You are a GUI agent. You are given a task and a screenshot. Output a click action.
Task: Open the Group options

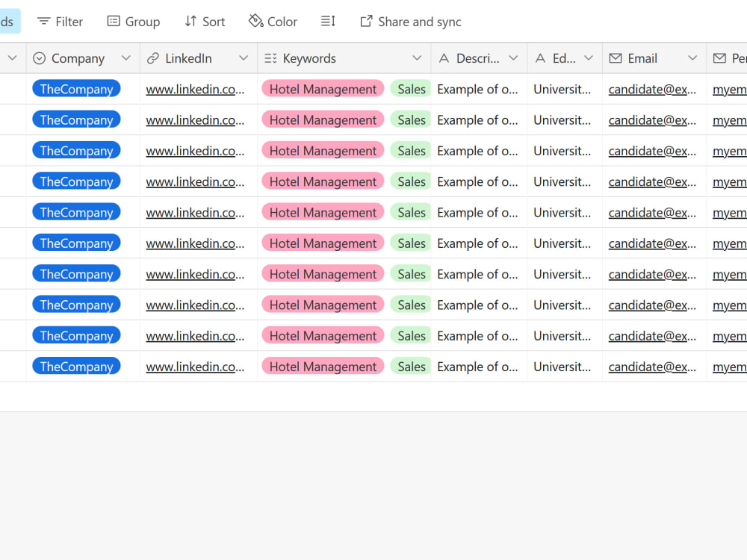point(133,22)
